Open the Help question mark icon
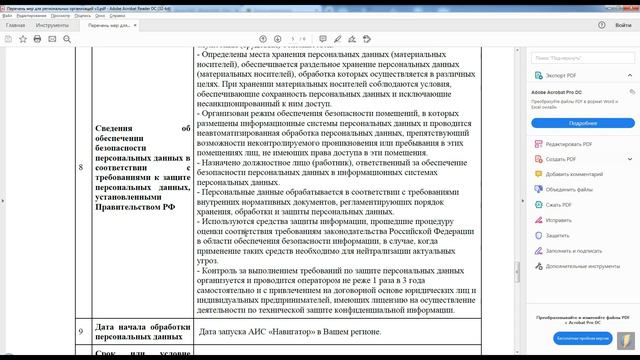This screenshot has width=640, height=360. [602, 25]
